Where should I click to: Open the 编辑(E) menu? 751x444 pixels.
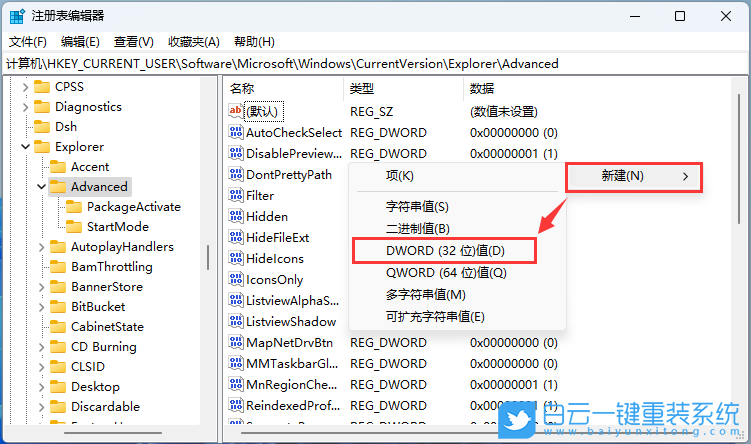(80, 42)
